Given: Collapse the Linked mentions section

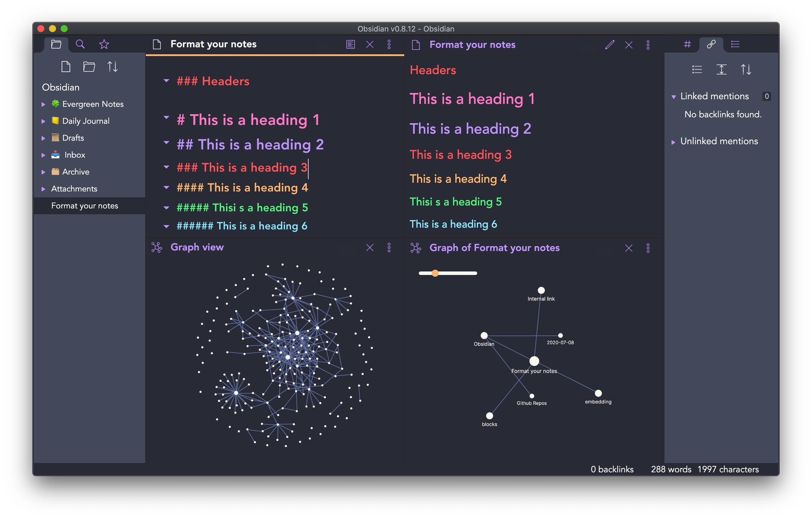Looking at the screenshot, I should [673, 97].
